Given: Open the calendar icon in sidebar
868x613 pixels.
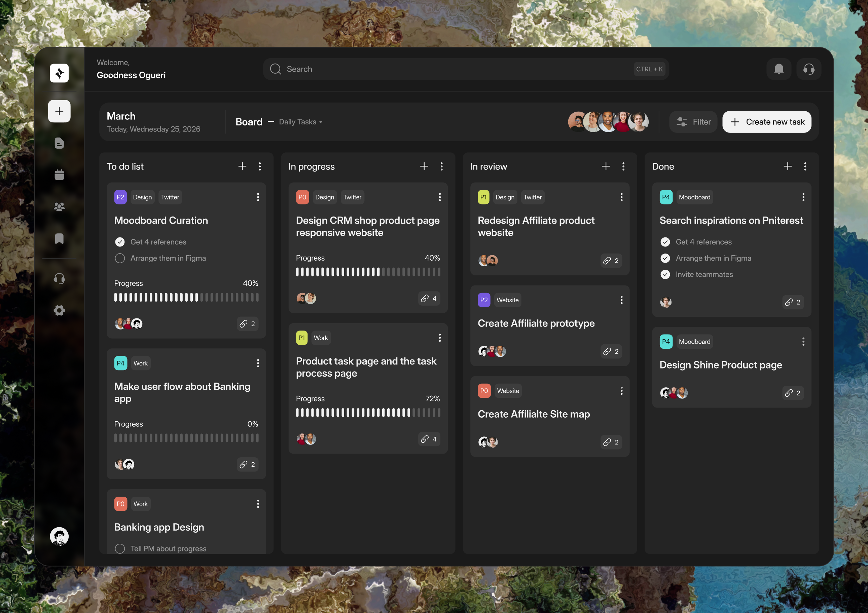Looking at the screenshot, I should pos(59,175).
